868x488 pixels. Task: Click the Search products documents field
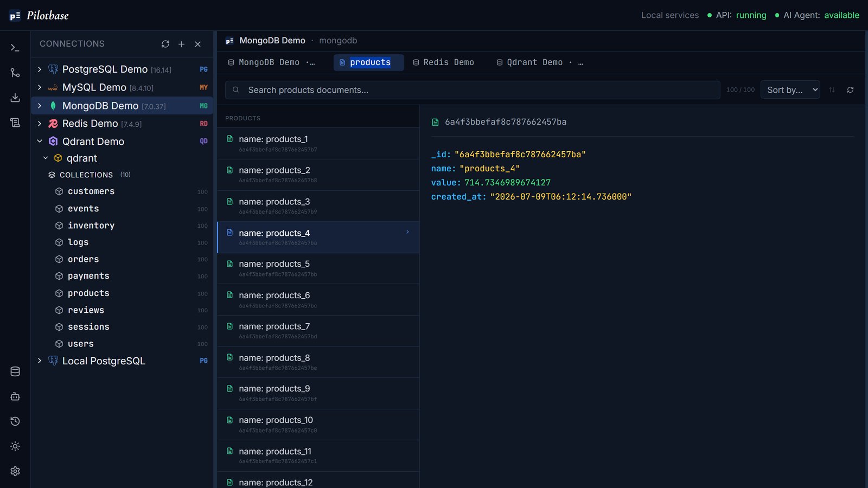pyautogui.click(x=473, y=90)
